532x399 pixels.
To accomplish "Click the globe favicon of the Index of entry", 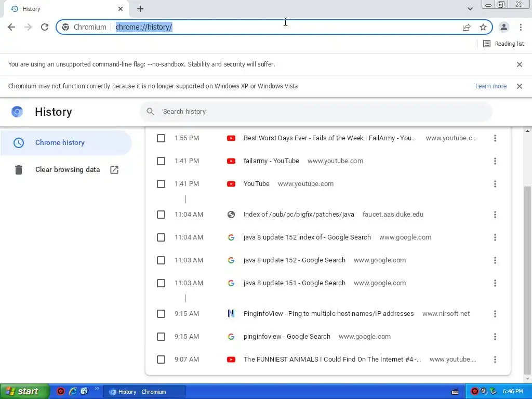I will click(x=231, y=215).
